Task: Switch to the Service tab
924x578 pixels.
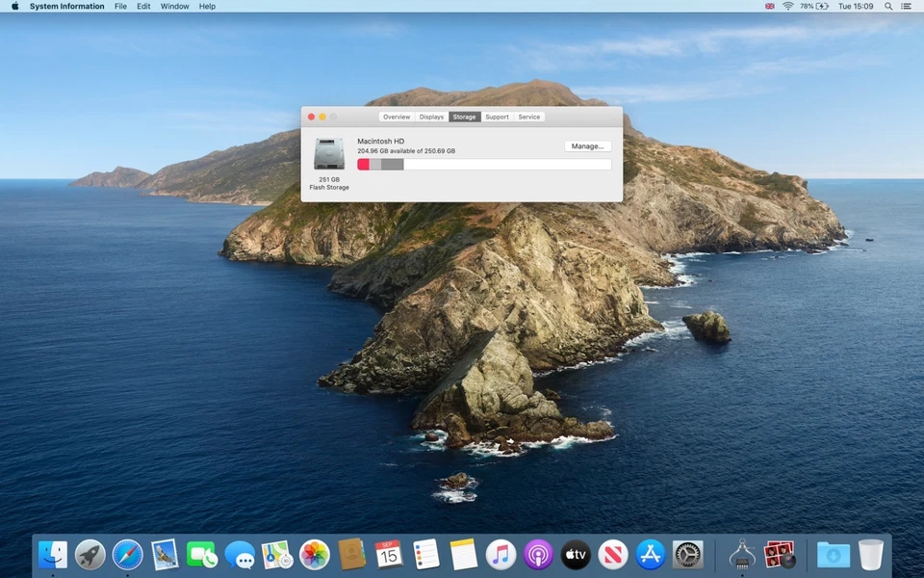Action: (x=529, y=117)
